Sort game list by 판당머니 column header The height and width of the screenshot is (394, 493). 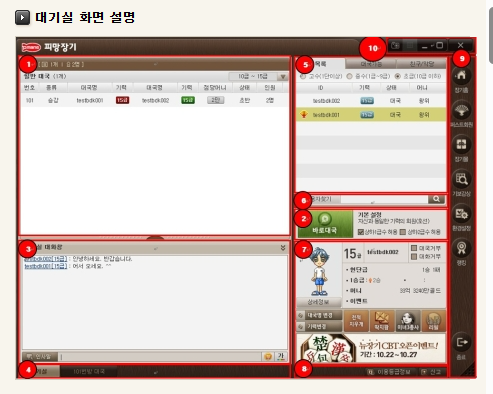pos(215,87)
